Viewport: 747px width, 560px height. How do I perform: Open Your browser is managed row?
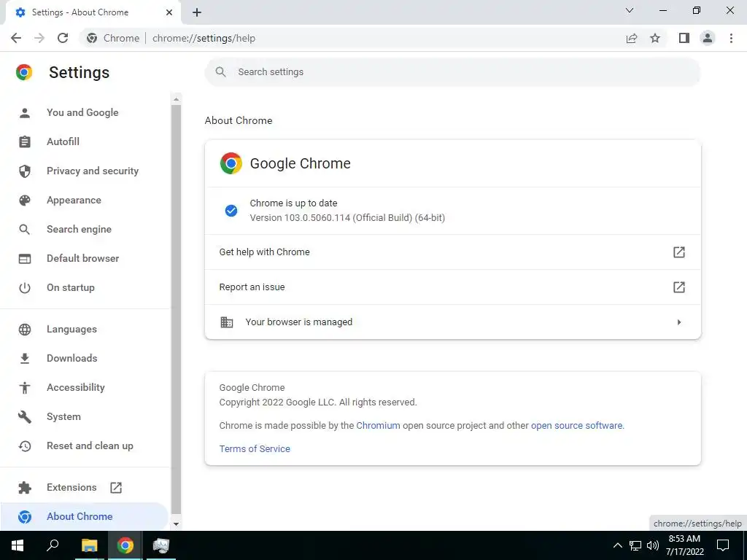[452, 322]
